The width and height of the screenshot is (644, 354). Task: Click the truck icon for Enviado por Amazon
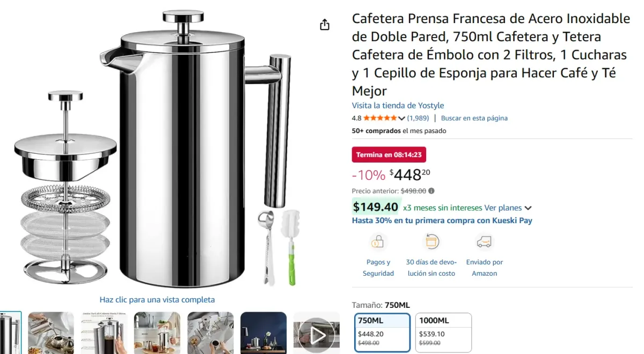tap(485, 242)
